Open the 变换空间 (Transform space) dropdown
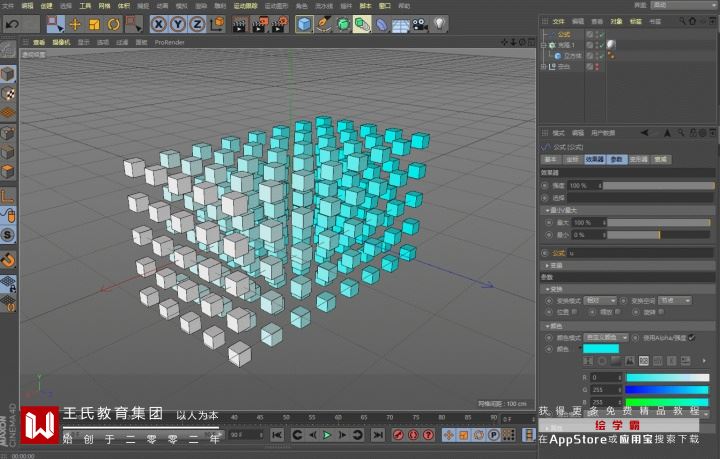Viewport: 720px width, 459px height. coord(675,300)
